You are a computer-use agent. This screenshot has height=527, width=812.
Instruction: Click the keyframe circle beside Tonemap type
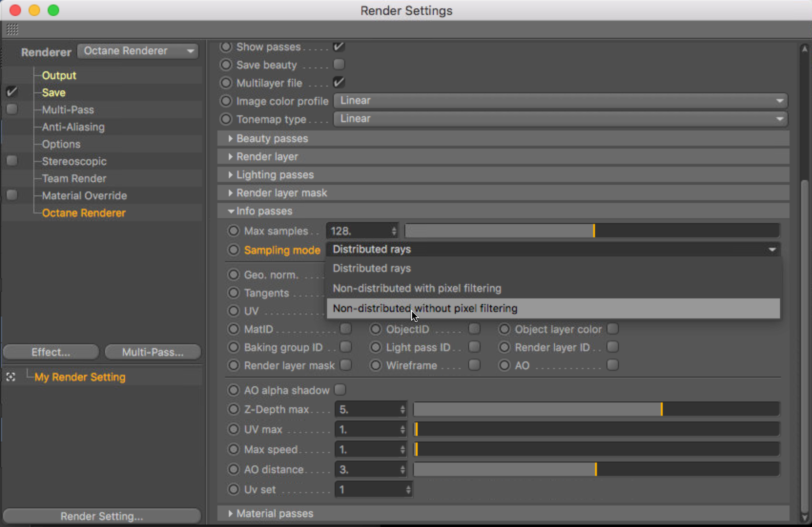coord(226,119)
